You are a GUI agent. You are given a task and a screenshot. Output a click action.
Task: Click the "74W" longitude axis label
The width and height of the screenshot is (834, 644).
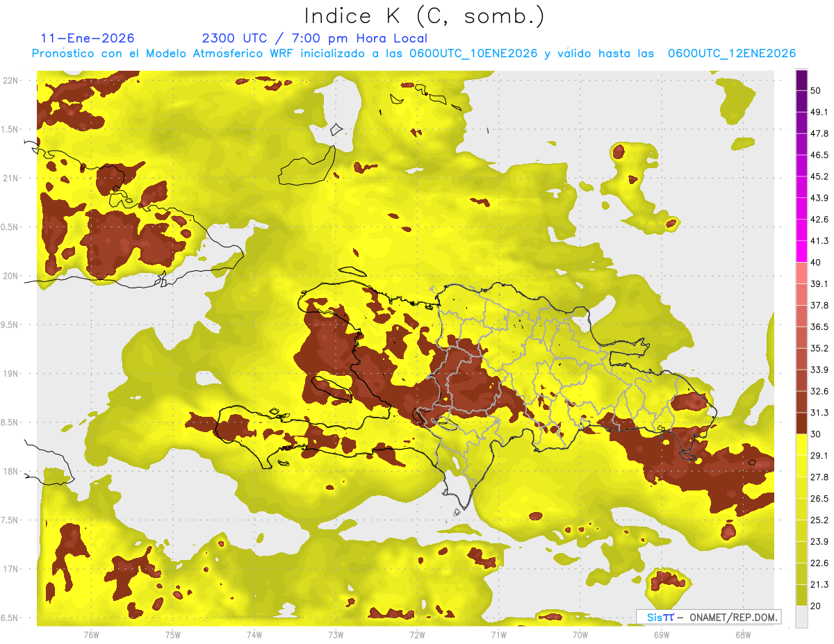tap(254, 636)
